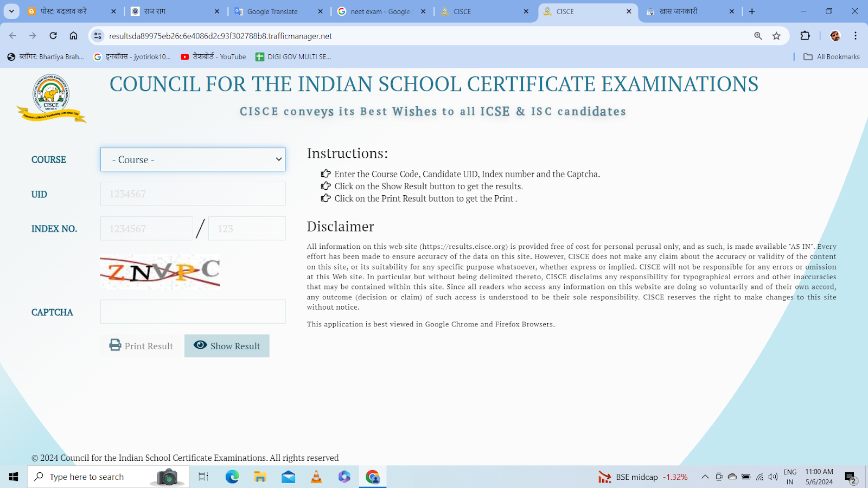Close the राज राग tab
The height and width of the screenshot is (488, 868).
tap(217, 11)
